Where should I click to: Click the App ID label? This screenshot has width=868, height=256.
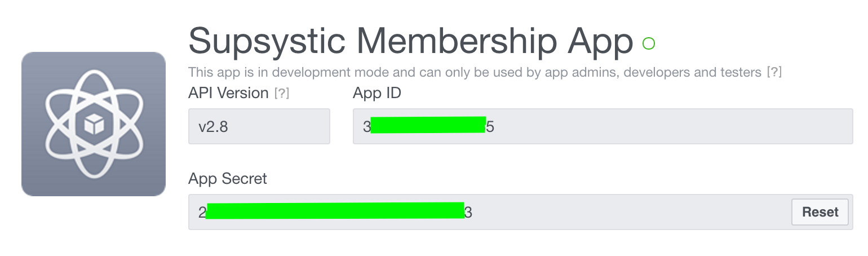(x=377, y=93)
